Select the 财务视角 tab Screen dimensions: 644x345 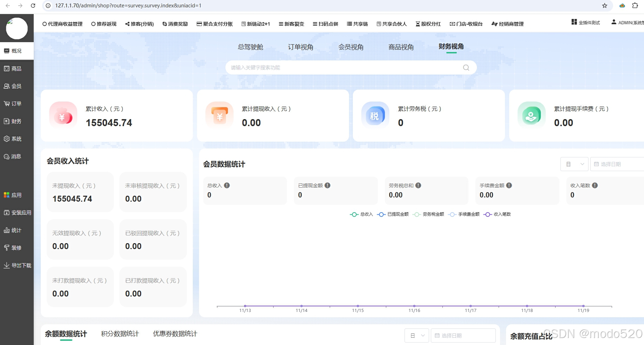pyautogui.click(x=451, y=47)
